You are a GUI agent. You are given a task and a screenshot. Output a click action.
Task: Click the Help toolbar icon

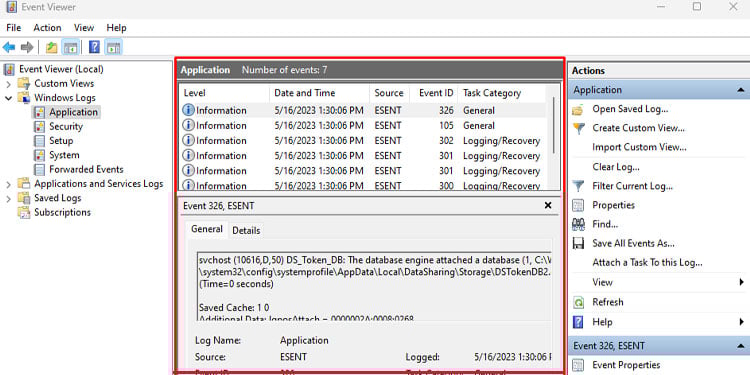(x=95, y=47)
